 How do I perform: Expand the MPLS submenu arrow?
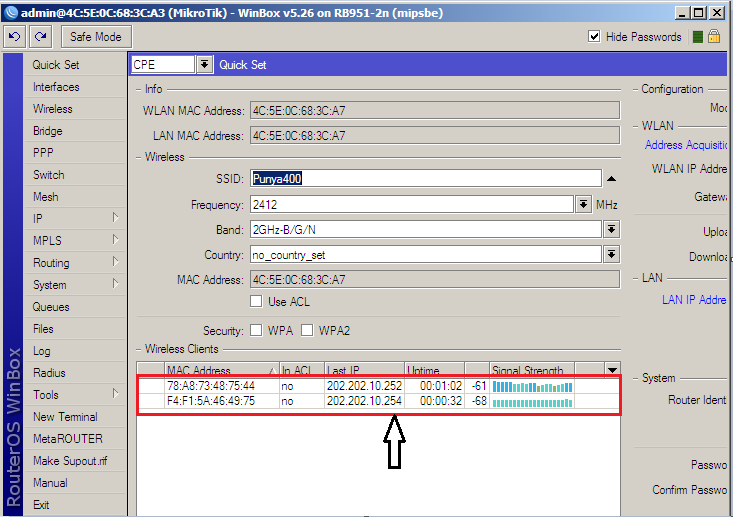(115, 240)
